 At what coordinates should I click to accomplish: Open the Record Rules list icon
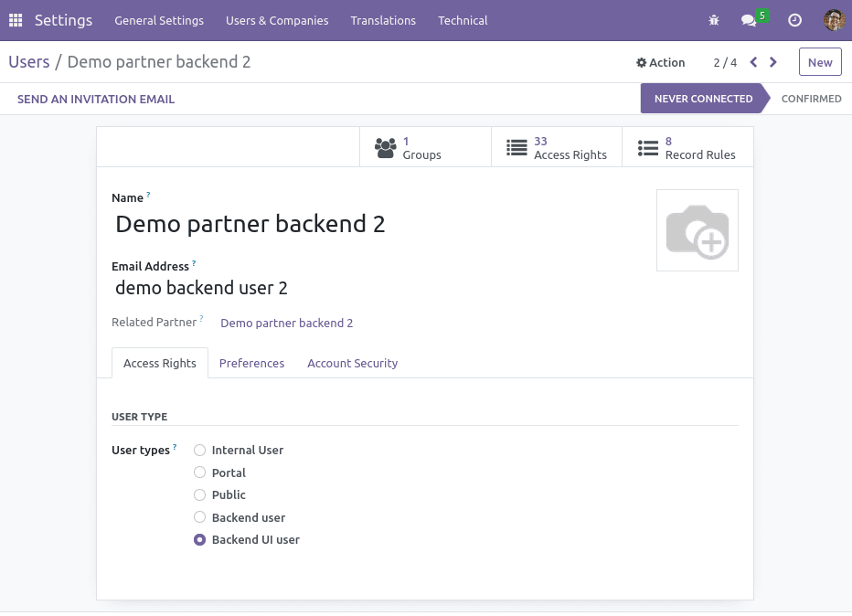648,148
